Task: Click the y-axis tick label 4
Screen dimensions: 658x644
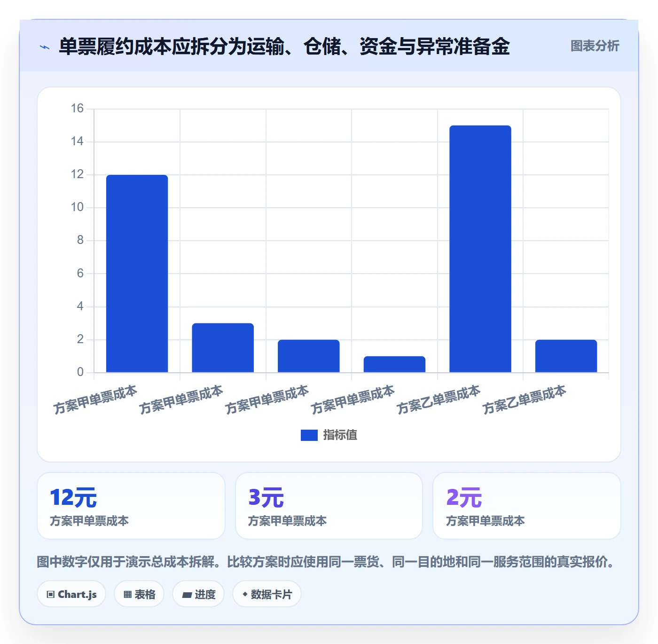Action: [80, 306]
